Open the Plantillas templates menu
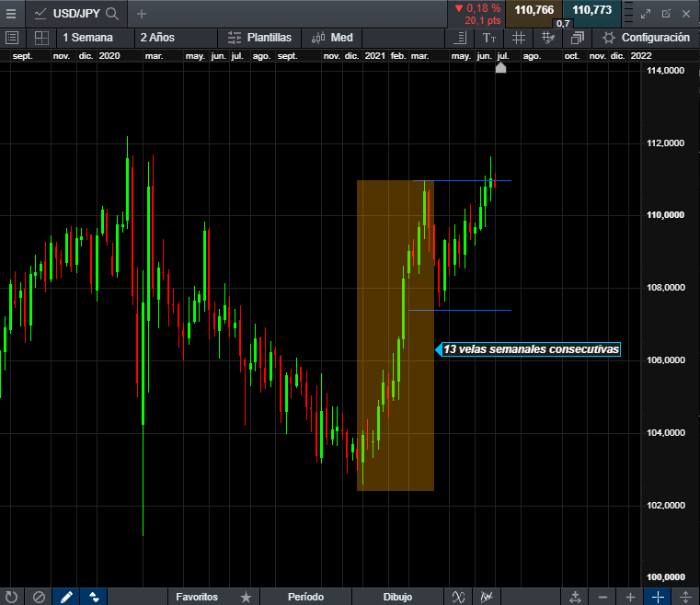The width and height of the screenshot is (700, 605). [x=259, y=38]
